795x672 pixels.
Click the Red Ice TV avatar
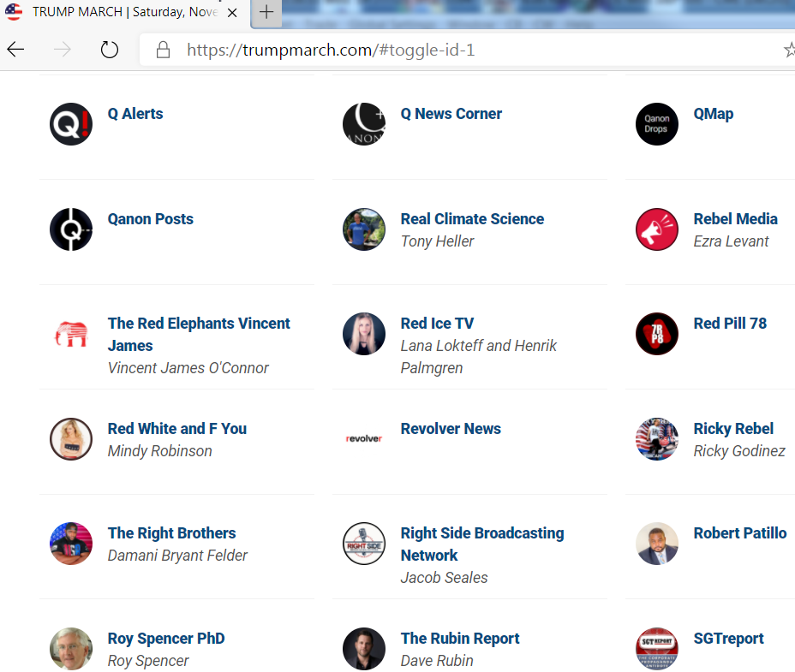[364, 334]
